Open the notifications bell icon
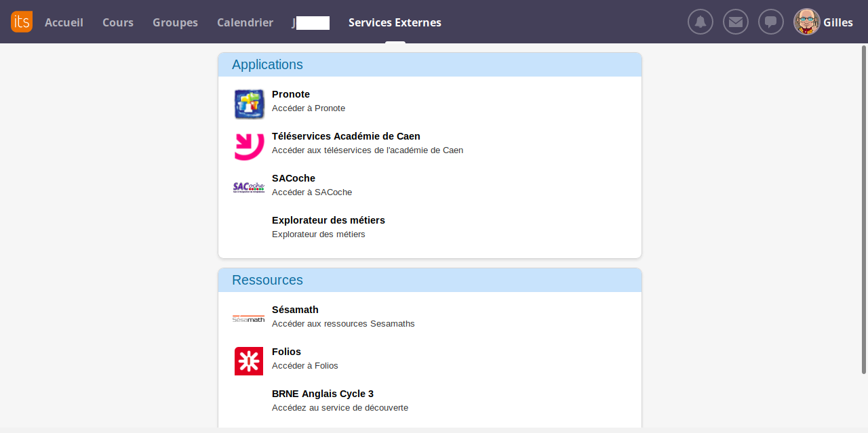The height and width of the screenshot is (433, 868). tap(701, 22)
